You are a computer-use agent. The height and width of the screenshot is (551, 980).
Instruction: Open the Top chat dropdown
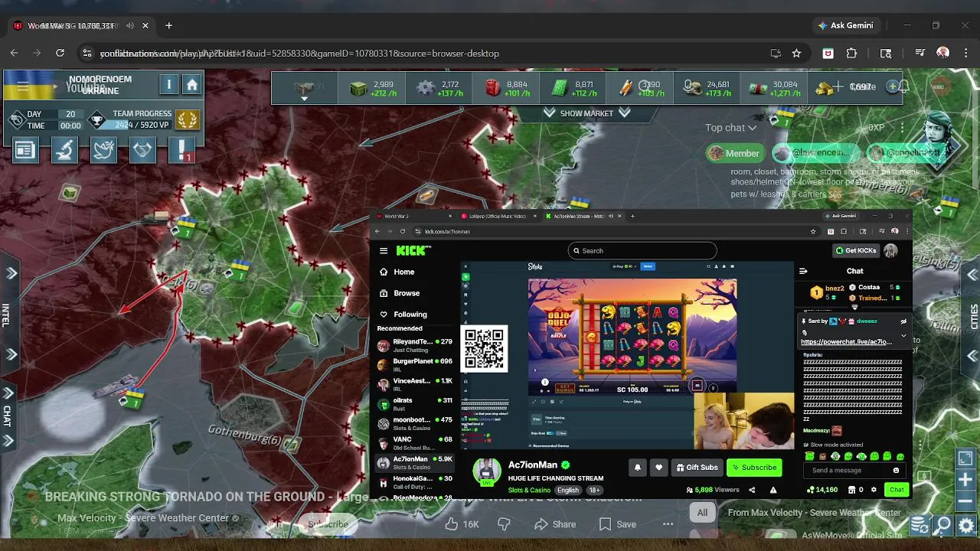click(x=730, y=128)
